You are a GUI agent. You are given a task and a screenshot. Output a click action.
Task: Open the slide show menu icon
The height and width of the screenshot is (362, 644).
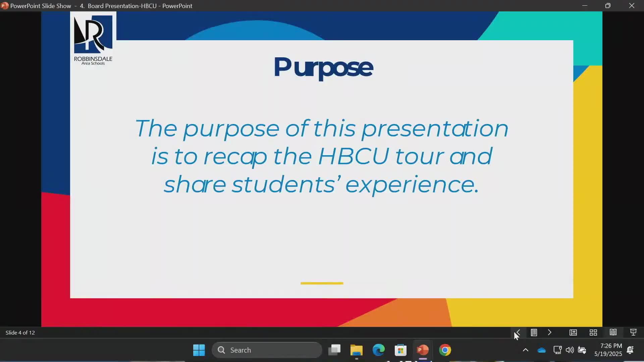pyautogui.click(x=534, y=333)
